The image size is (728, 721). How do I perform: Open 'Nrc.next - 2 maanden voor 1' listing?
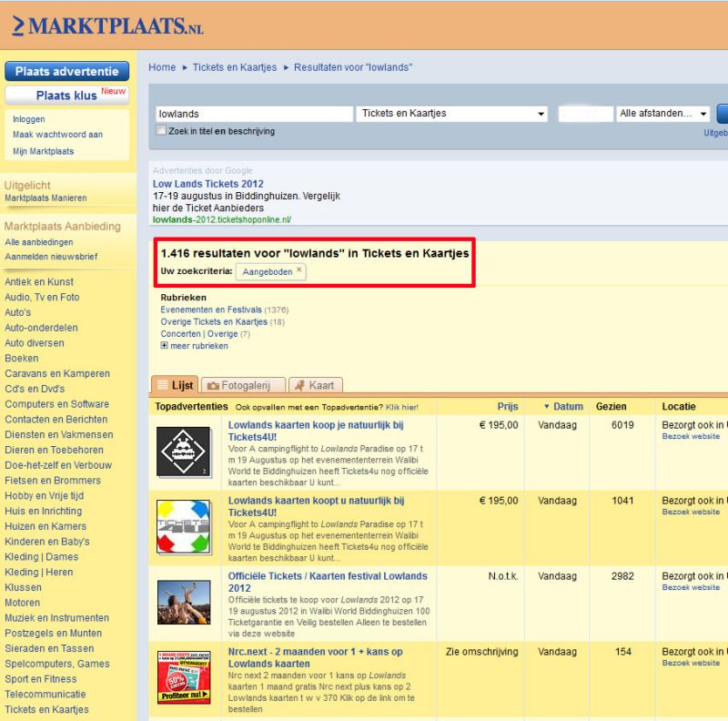[x=315, y=657]
